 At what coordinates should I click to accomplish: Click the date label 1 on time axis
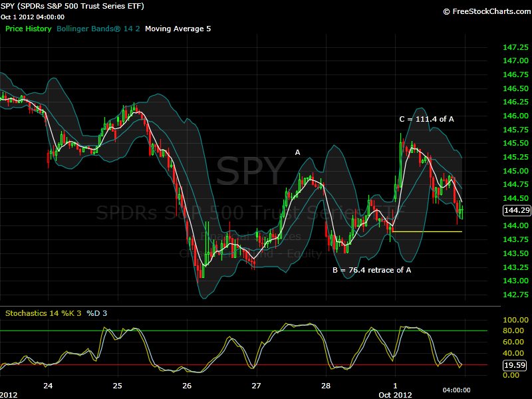(395, 386)
